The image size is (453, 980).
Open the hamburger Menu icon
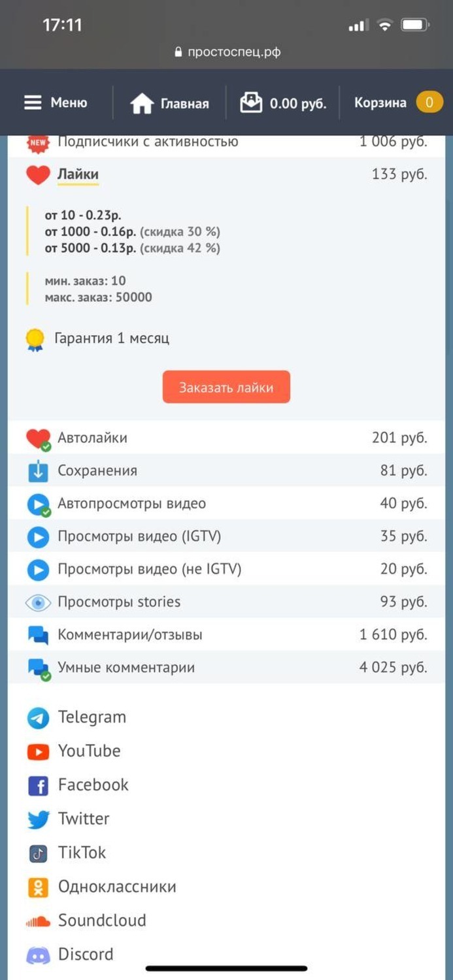point(33,103)
